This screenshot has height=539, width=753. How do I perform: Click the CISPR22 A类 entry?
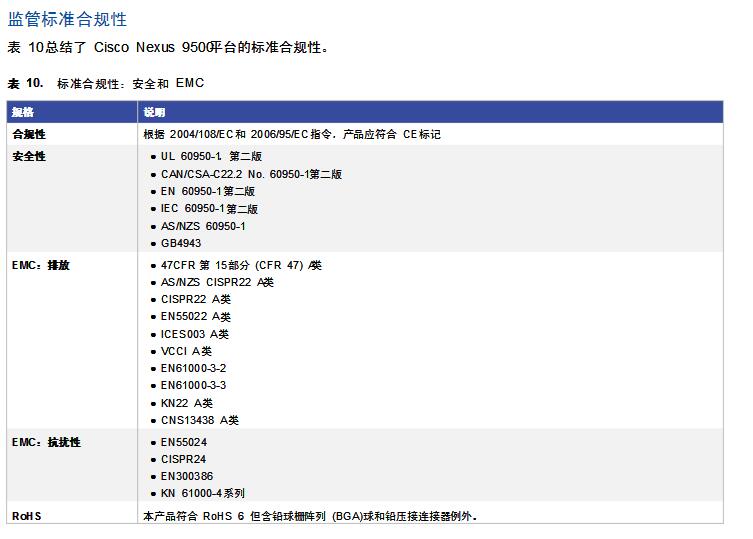(x=196, y=300)
